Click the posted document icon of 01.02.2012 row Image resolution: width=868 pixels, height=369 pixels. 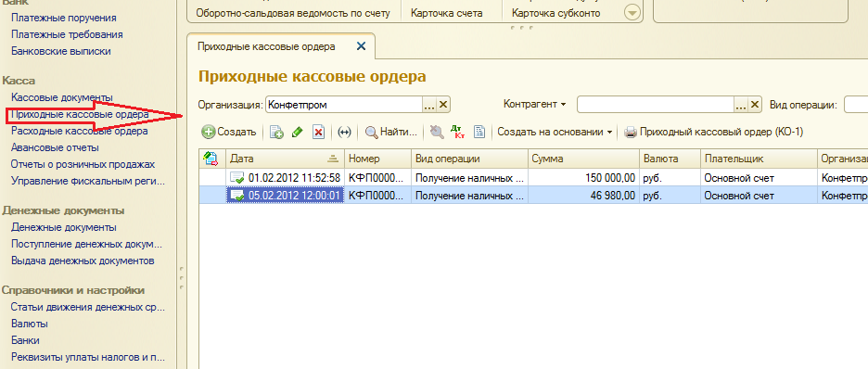pos(236,178)
